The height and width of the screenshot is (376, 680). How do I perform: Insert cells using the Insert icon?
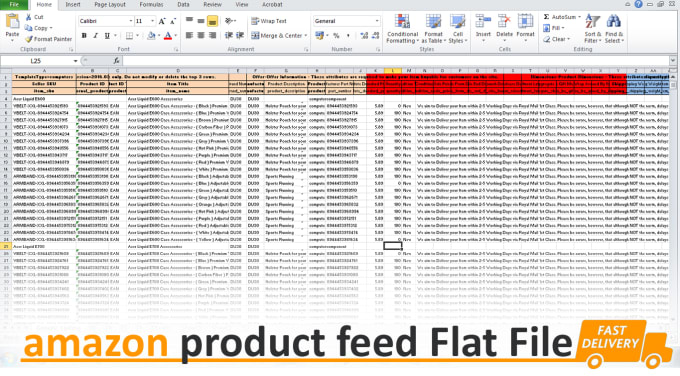(483, 22)
